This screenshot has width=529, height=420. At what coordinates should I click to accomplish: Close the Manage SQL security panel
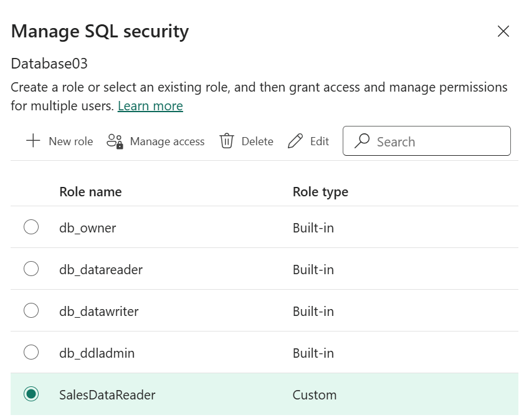[x=503, y=31]
